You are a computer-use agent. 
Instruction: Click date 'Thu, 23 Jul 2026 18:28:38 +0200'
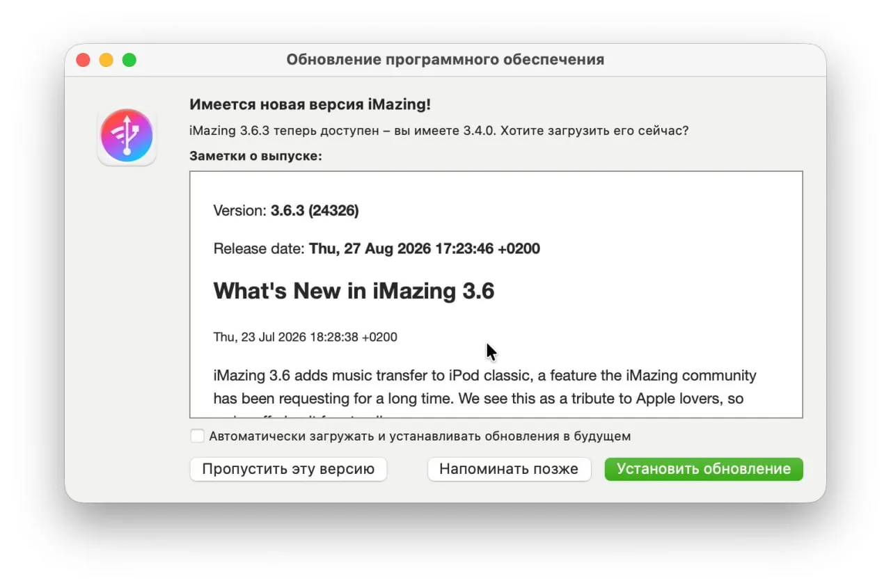point(305,337)
